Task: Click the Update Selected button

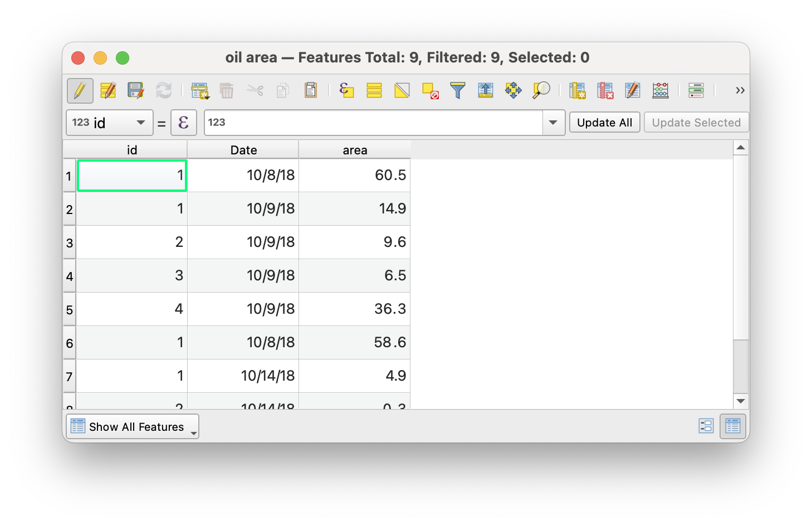Action: coord(696,123)
